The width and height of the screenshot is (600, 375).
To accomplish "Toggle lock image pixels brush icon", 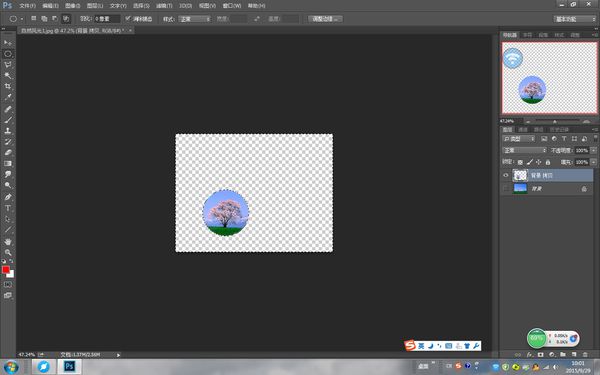I will pos(530,162).
